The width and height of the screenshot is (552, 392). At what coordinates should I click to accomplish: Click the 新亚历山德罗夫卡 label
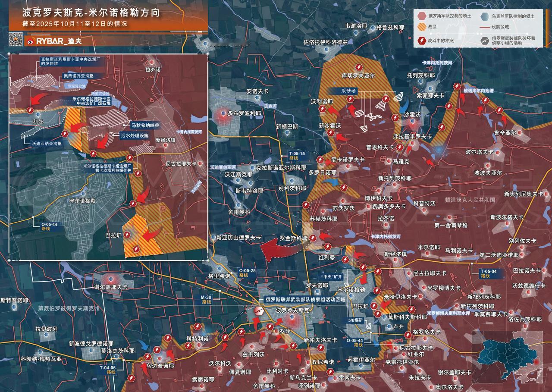point(238,238)
